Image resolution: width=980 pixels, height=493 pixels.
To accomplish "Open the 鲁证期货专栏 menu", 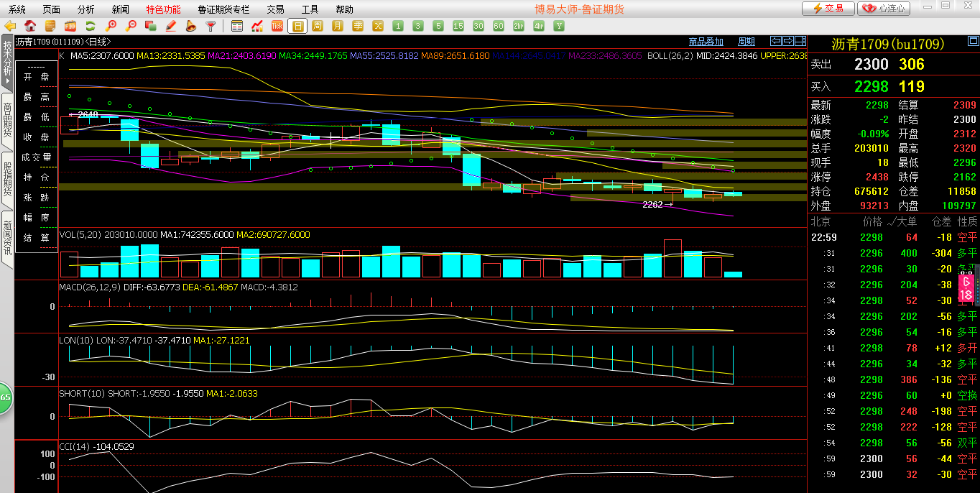I will click(223, 9).
